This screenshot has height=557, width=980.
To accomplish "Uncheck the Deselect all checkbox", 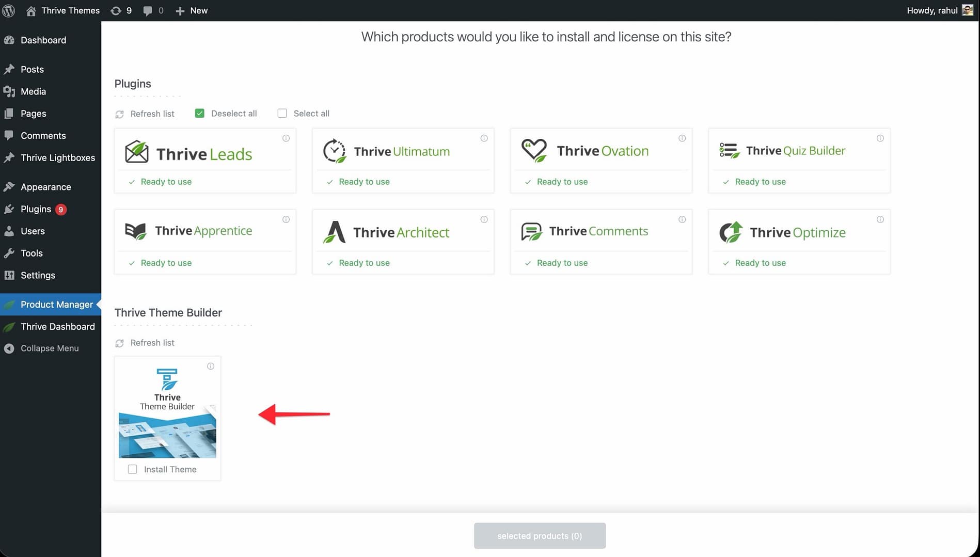I will coord(200,114).
